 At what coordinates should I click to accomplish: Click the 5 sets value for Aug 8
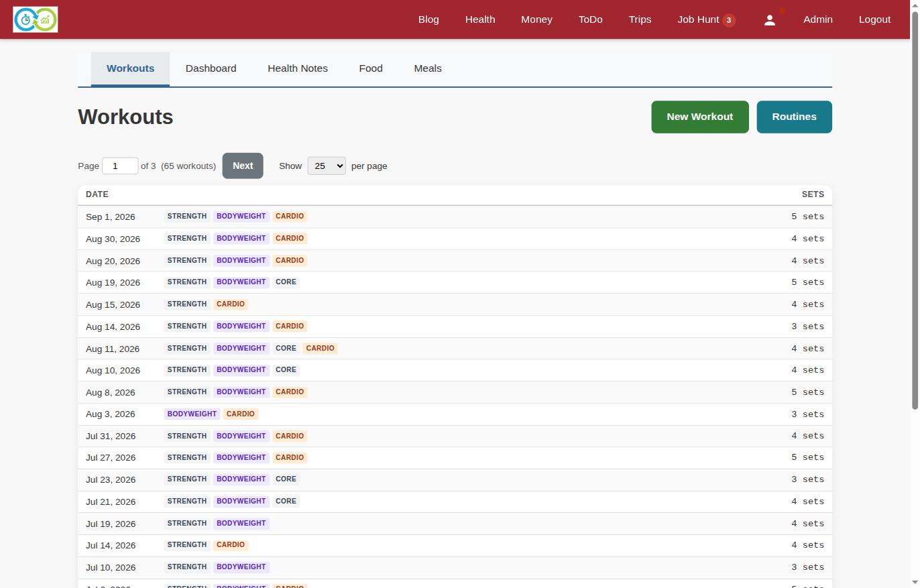(x=807, y=392)
